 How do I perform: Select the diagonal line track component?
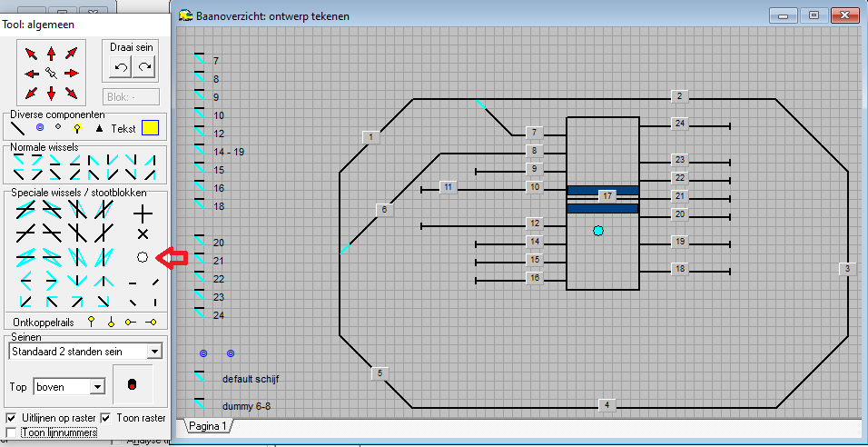[18, 129]
